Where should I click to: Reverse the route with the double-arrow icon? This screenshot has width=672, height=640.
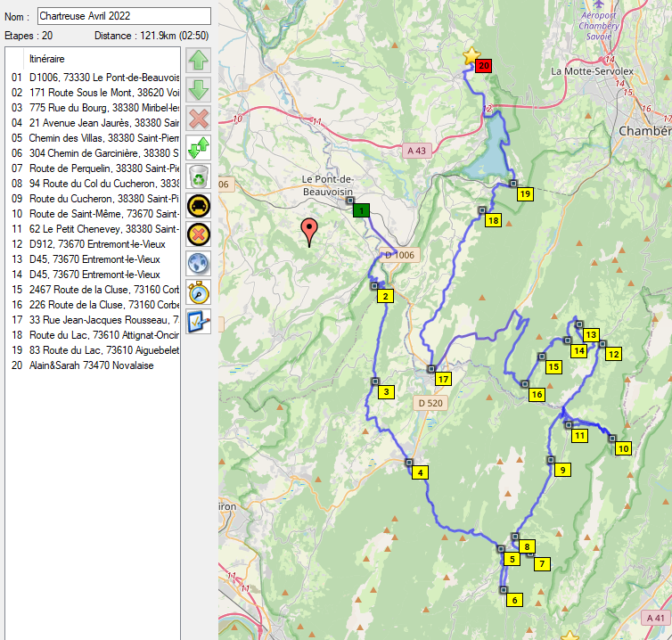[x=199, y=148]
